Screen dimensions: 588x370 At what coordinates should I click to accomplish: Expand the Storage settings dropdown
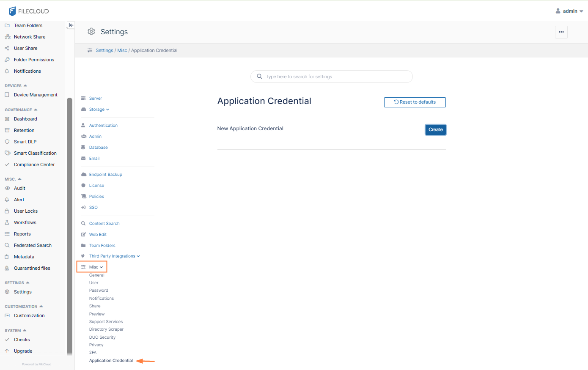pyautogui.click(x=99, y=110)
